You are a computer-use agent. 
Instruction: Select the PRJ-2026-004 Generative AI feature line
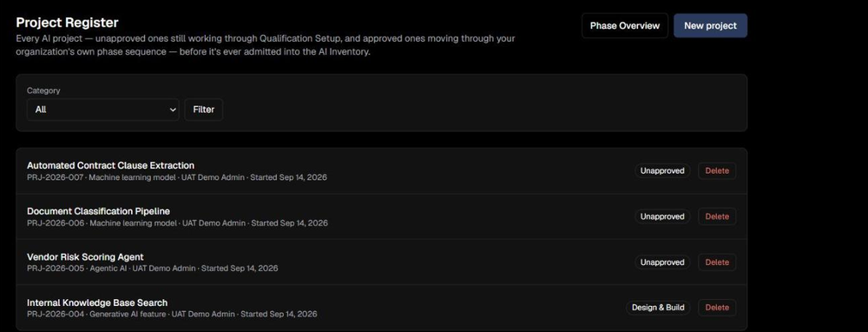pos(172,315)
